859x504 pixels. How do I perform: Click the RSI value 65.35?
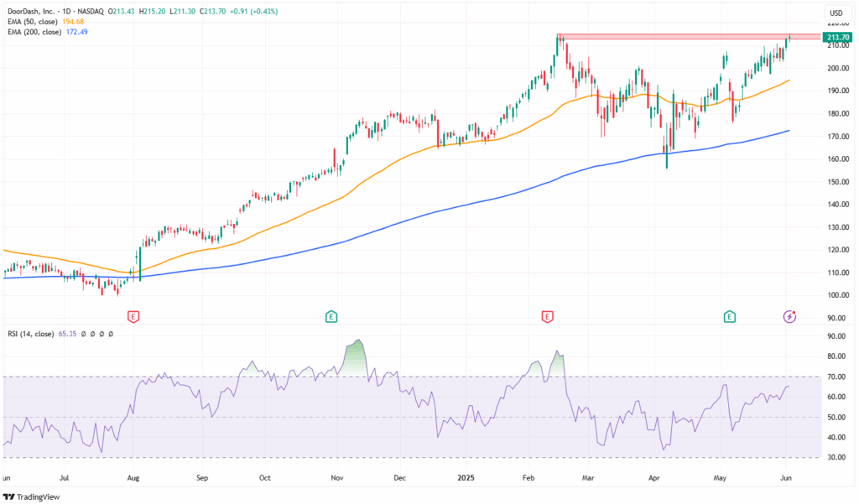pyautogui.click(x=67, y=334)
